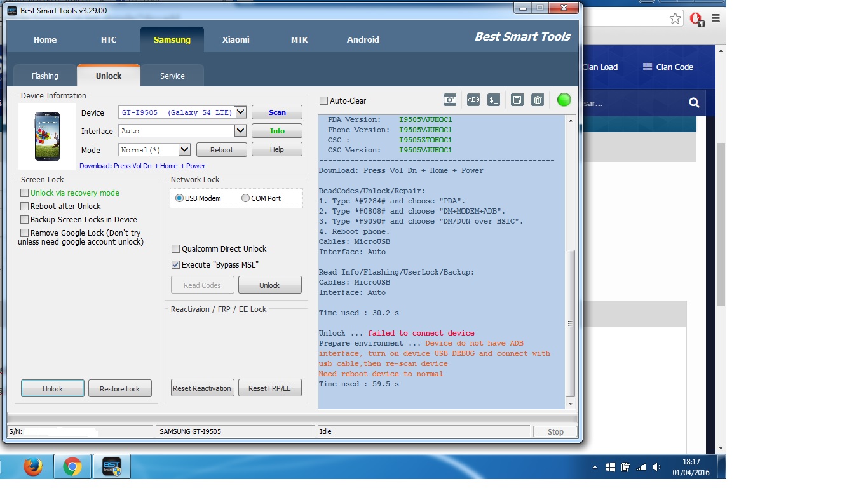Screen dimensions: 868x488
Task: Open the volume control in system tray
Action: [x=656, y=467]
